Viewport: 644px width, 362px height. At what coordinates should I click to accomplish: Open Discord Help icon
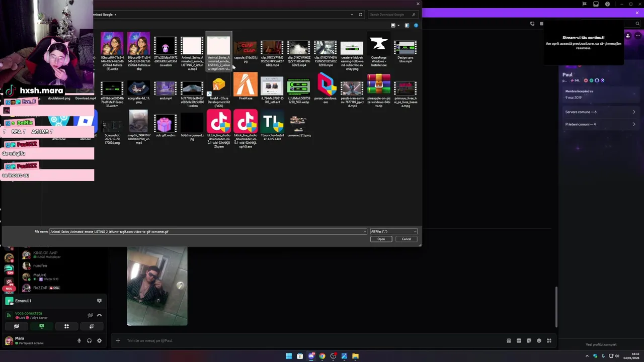point(607,4)
